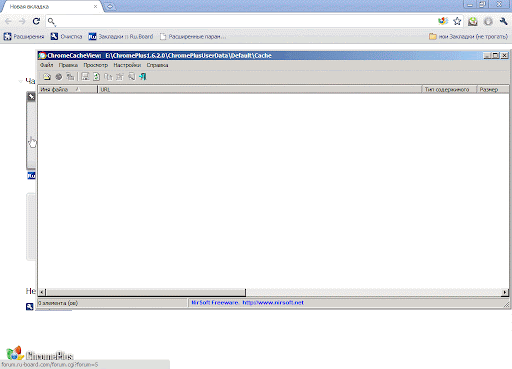Click the horizontal scrollbar's left arrow
The height and width of the screenshot is (369, 512).
pyautogui.click(x=42, y=292)
